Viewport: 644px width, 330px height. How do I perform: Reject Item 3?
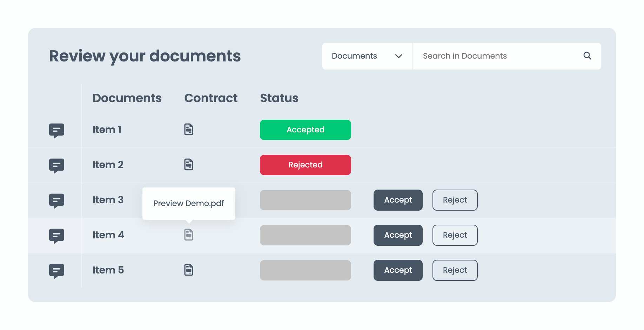pyautogui.click(x=455, y=200)
